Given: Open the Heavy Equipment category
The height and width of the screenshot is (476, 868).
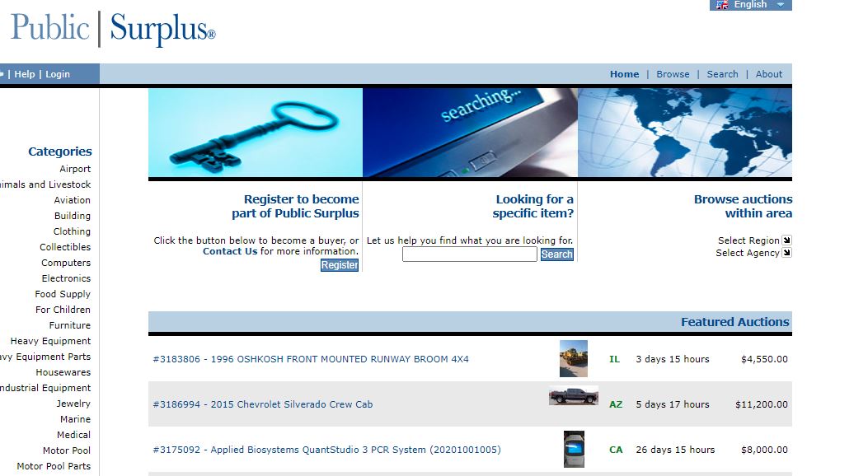Looking at the screenshot, I should pos(50,341).
